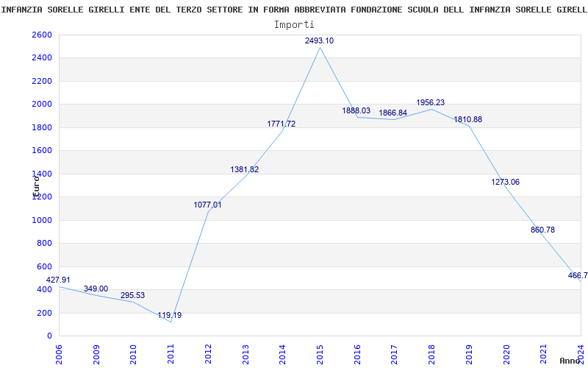Click the 800 y-axis tick label
The width and height of the screenshot is (588, 368).
45,244
